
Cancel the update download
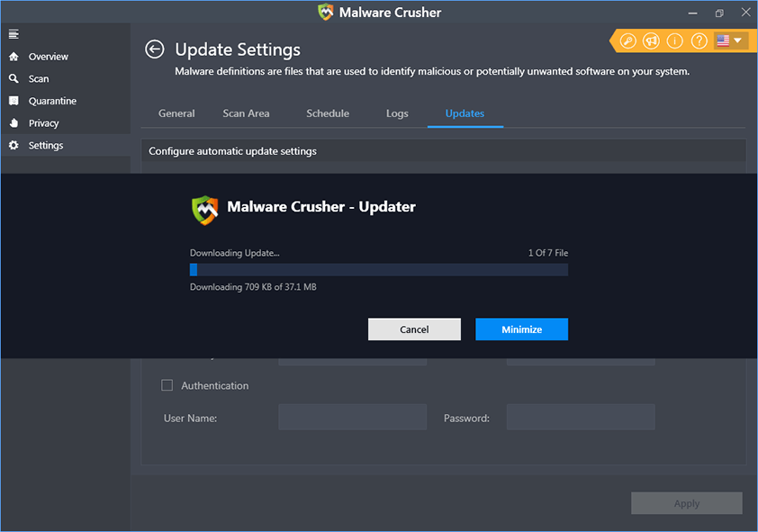414,329
